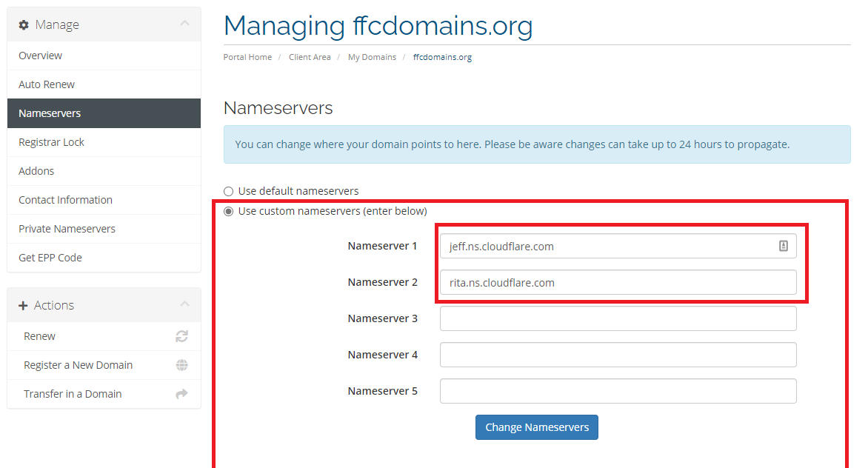868x468 pixels.
Task: Click the refresh icon next to Renew
Action: (182, 335)
